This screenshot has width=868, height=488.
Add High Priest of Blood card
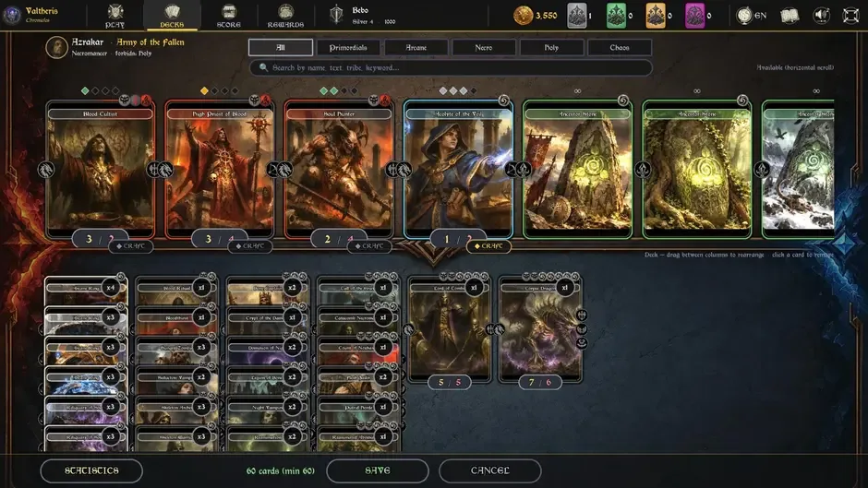tap(220, 172)
